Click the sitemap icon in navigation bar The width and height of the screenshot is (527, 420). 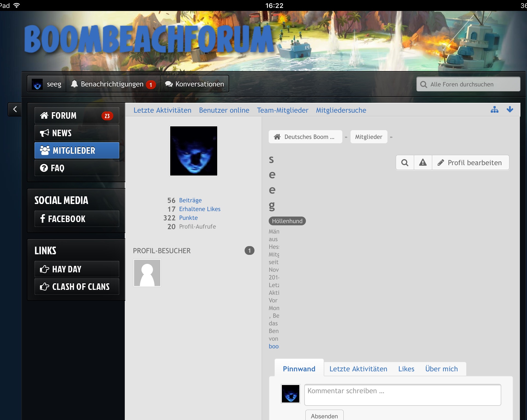tap(494, 110)
